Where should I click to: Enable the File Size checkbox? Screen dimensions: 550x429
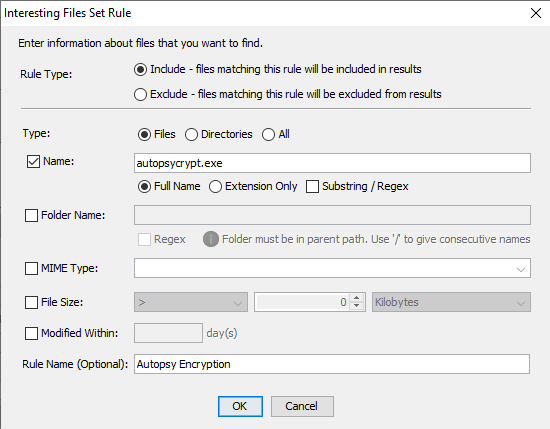coord(31,302)
